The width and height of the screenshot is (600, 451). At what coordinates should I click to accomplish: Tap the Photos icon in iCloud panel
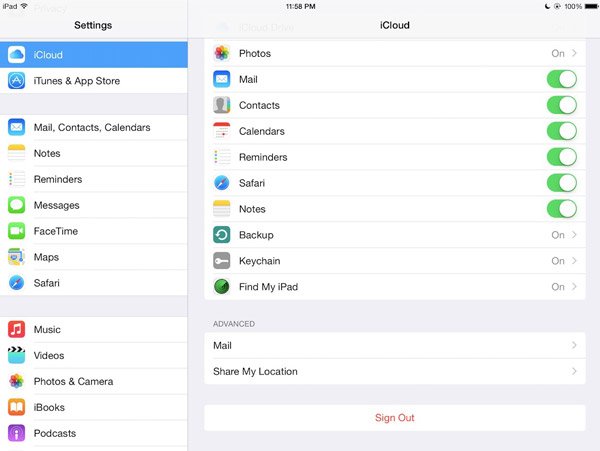[x=222, y=53]
